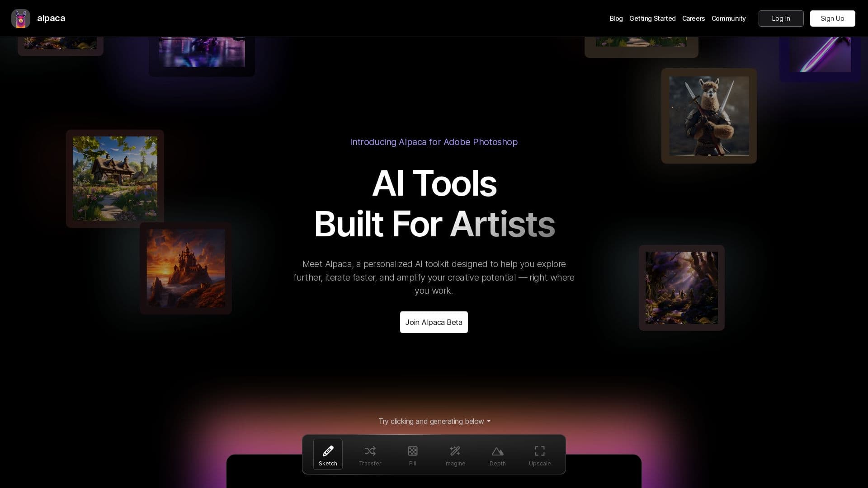Expand the 'Try clicking and generating below' dropdown
868x488 pixels.
[x=434, y=421]
